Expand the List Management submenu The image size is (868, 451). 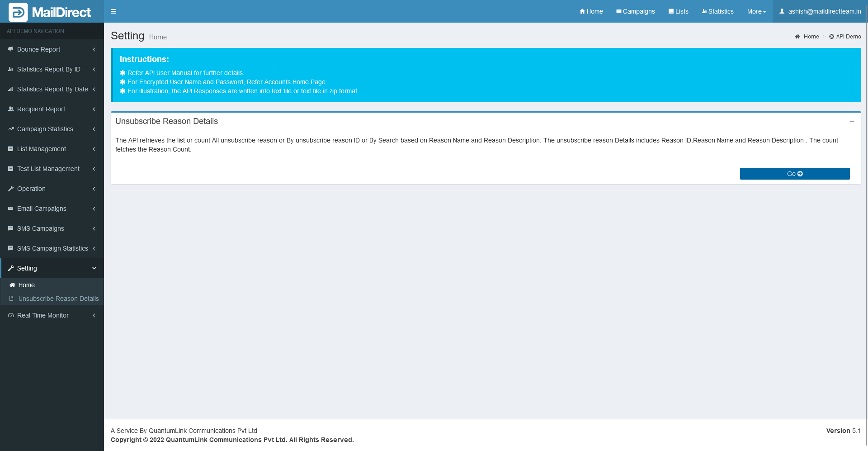52,149
